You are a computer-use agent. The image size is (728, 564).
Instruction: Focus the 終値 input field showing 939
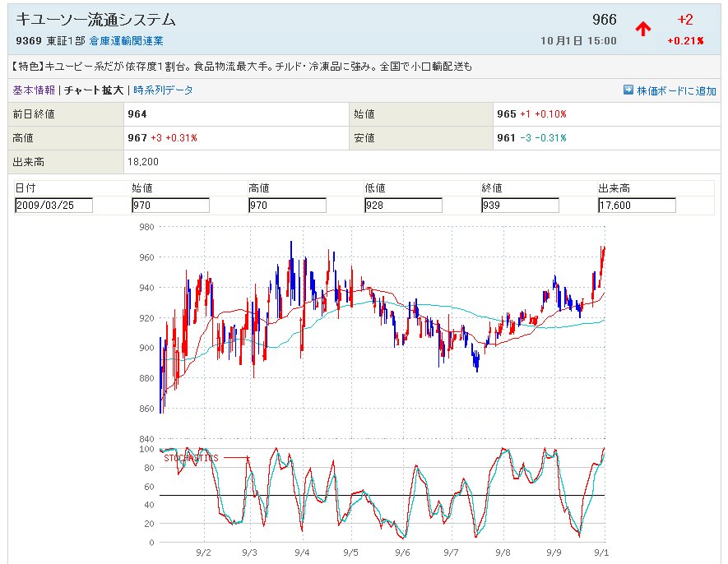tap(520, 205)
